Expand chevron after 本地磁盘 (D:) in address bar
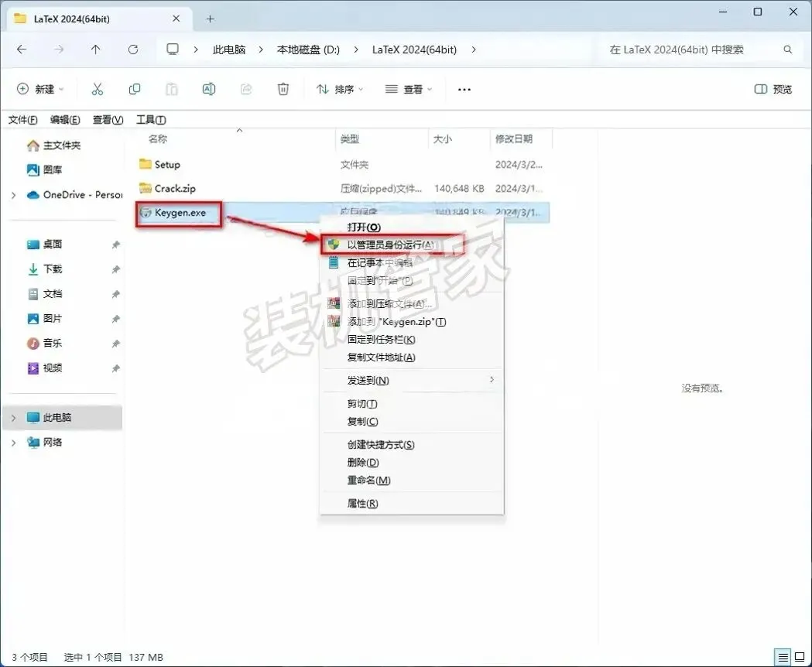This screenshot has width=812, height=667. pos(356,50)
